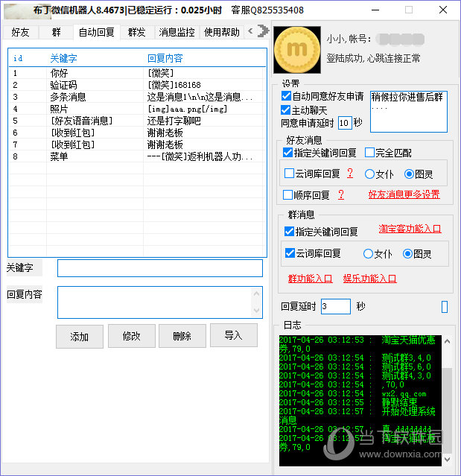Open 娱乐功能入口 link

pyautogui.click(x=369, y=279)
